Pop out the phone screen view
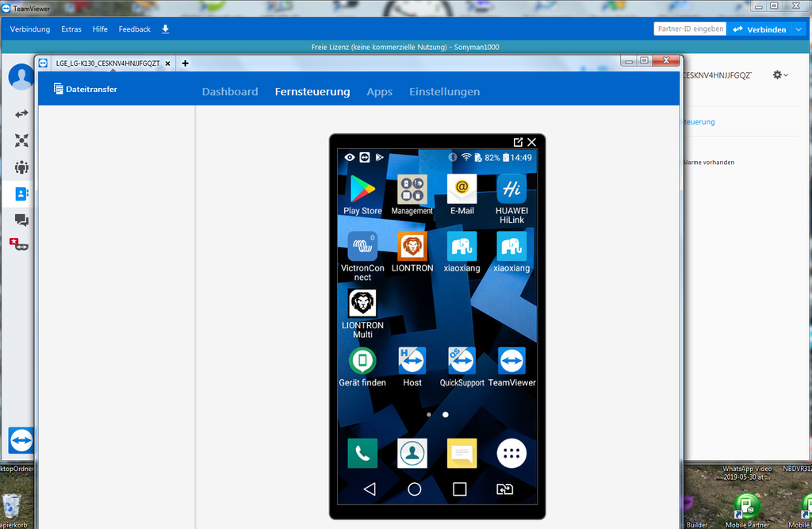Image resolution: width=812 pixels, height=529 pixels. click(x=518, y=142)
